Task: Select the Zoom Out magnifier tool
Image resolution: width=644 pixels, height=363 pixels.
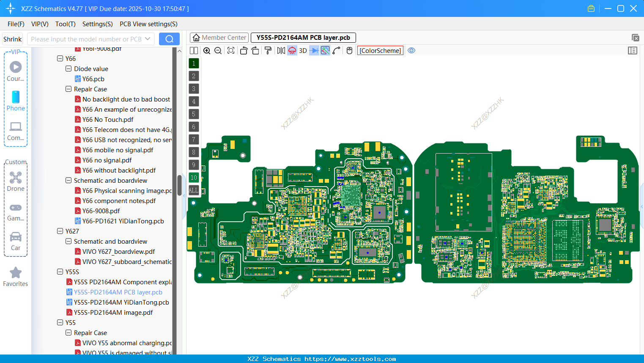Action: 218,50
